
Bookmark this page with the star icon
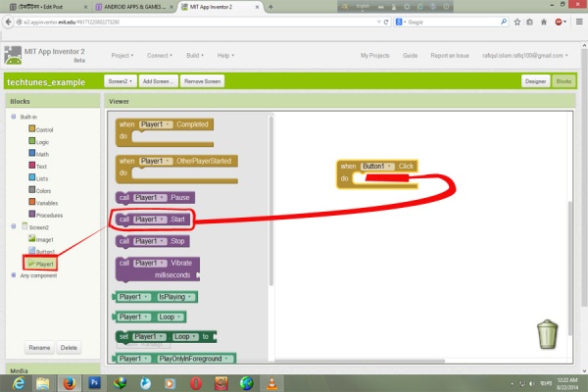coord(517,23)
